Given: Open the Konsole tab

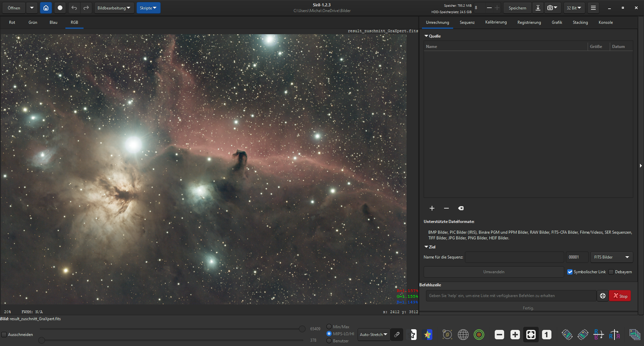Looking at the screenshot, I should coord(606,22).
